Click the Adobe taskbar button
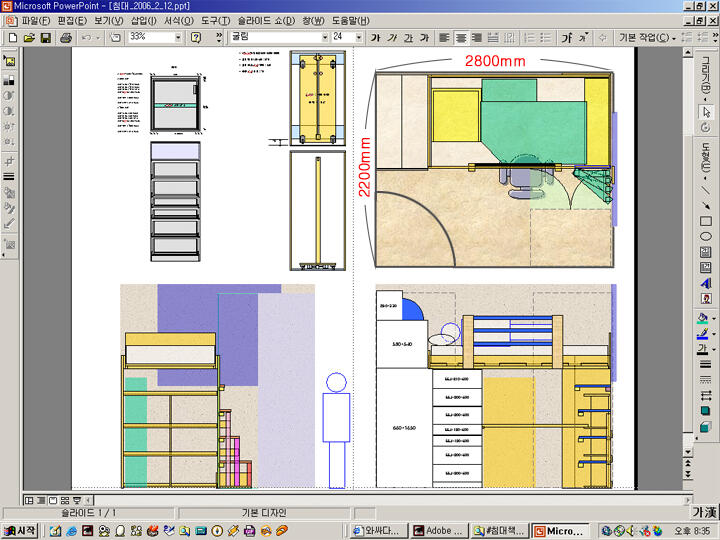 [438, 531]
